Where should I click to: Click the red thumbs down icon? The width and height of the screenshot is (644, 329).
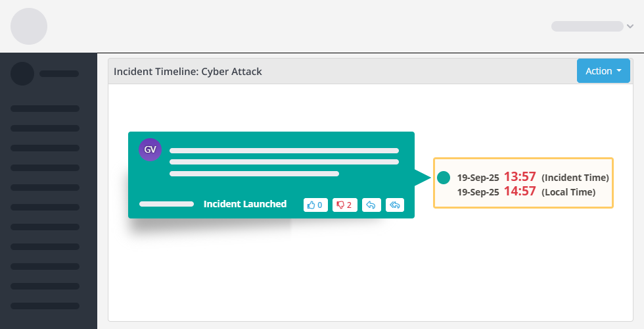pos(344,205)
